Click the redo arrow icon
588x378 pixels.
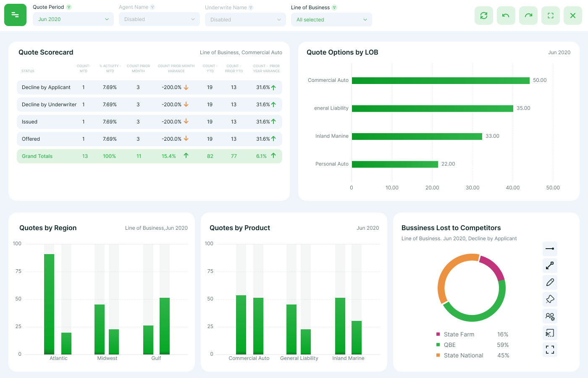528,16
